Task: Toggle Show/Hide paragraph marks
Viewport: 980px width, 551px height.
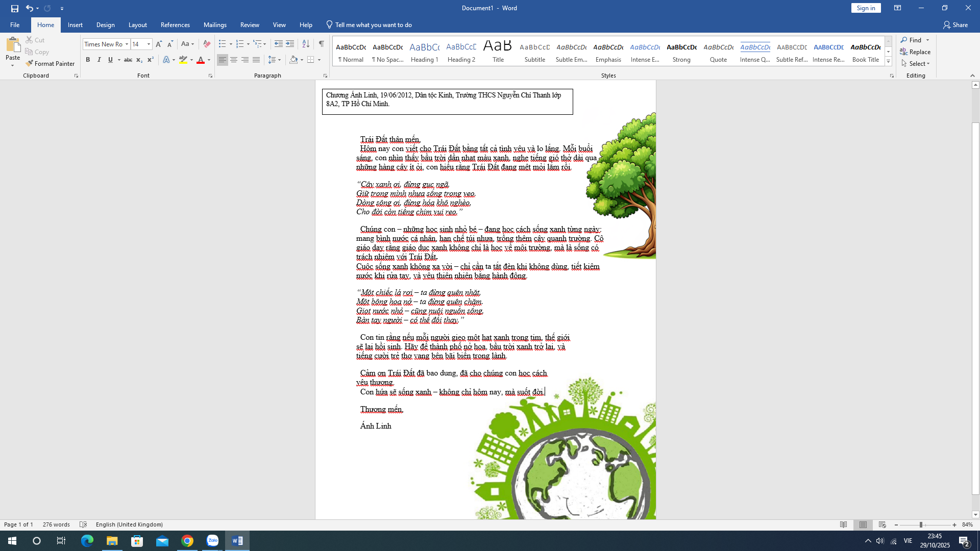Action: point(321,44)
